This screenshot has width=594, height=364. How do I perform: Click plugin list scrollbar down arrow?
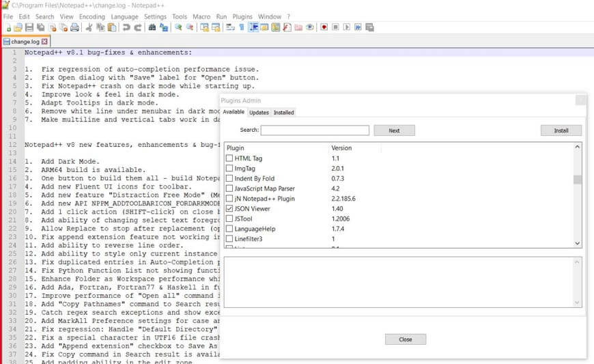click(578, 243)
